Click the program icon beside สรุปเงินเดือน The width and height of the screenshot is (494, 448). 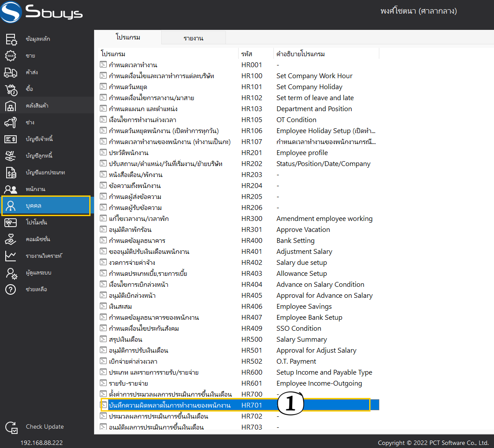pos(103,339)
